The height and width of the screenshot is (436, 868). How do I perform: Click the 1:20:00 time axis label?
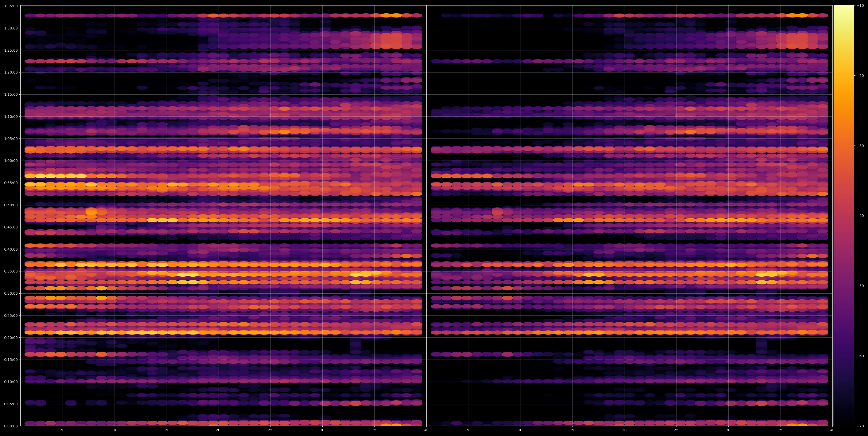click(x=11, y=72)
